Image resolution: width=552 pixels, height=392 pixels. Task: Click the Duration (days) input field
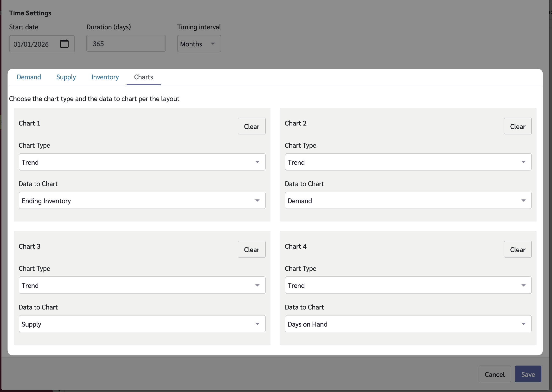point(126,44)
